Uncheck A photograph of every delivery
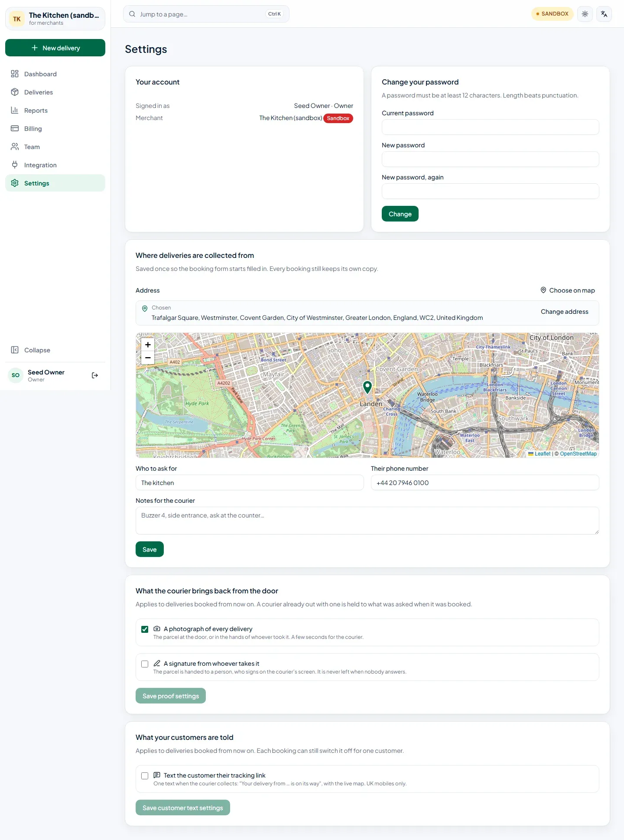Screen dimensions: 624x840 tap(145, 629)
